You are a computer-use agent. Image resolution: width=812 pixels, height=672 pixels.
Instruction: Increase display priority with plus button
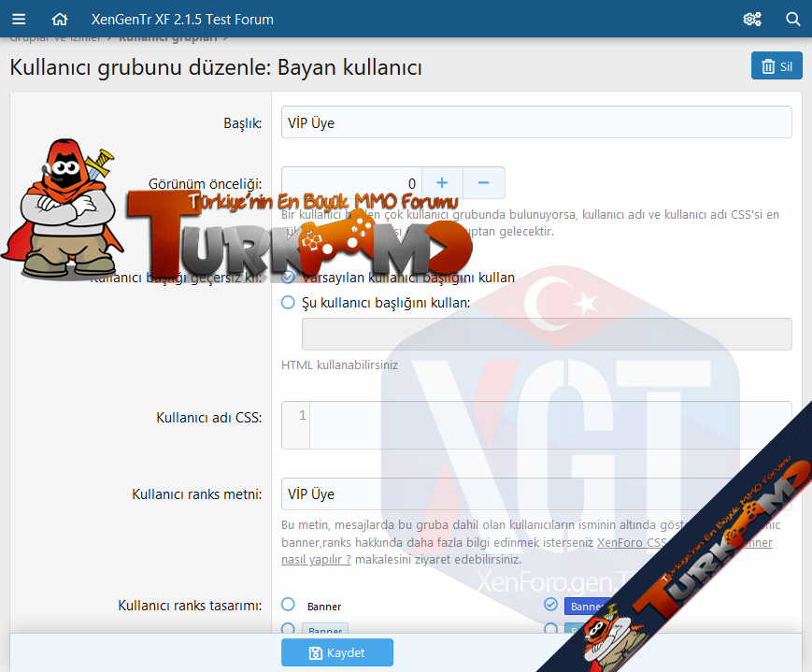click(x=442, y=183)
